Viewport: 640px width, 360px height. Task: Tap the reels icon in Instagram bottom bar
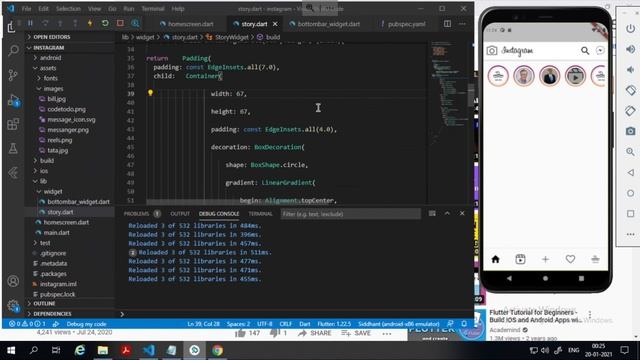pos(520,259)
